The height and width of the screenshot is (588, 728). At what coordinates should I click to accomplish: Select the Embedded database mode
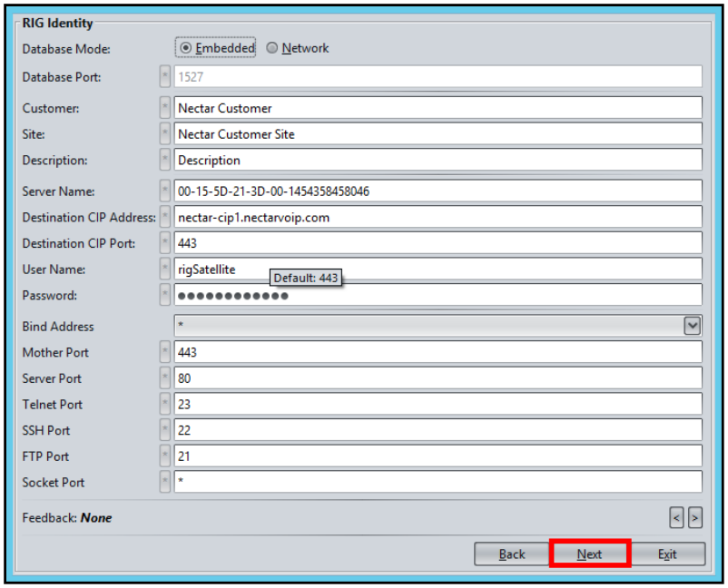(x=215, y=48)
